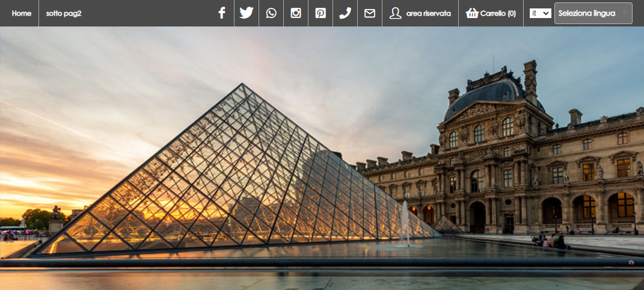This screenshot has height=290, width=644.
Task: Open the Facebook icon link
Action: point(222,13)
